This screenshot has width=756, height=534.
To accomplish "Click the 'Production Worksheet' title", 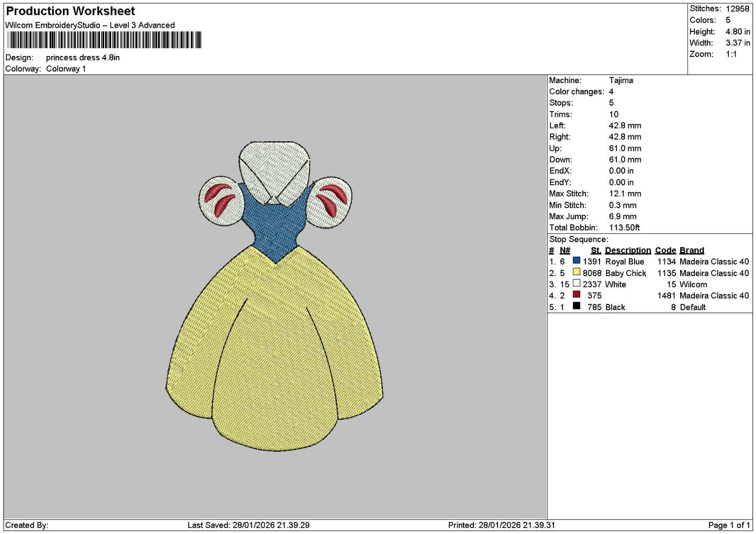I will (x=70, y=11).
